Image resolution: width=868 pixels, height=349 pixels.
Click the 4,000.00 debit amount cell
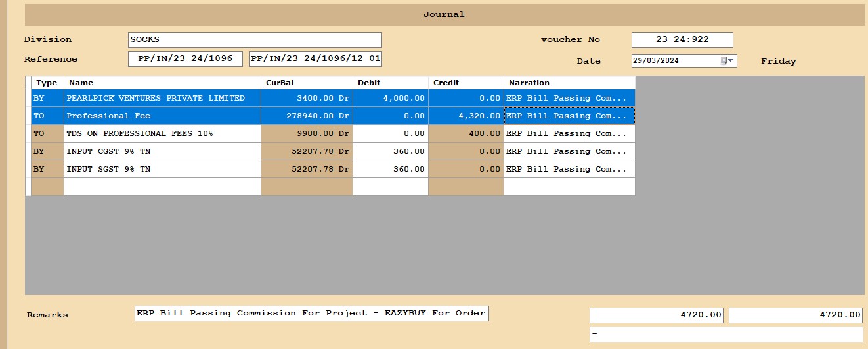(x=390, y=99)
